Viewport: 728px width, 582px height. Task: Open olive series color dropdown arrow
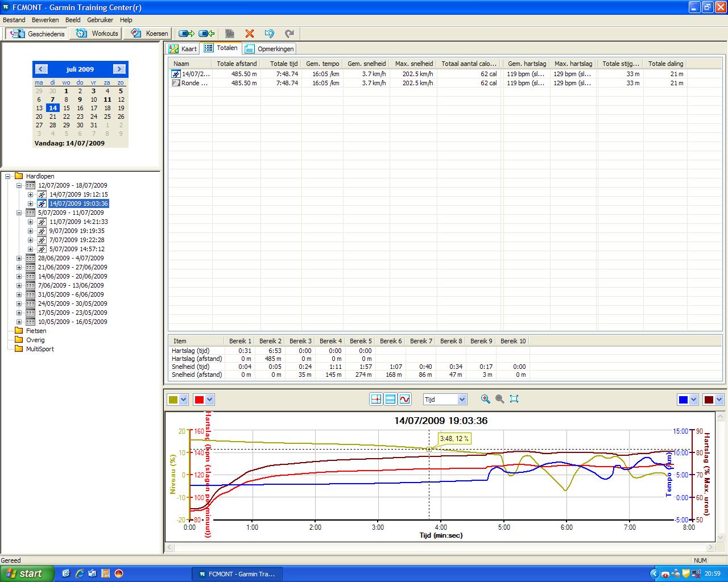click(183, 400)
